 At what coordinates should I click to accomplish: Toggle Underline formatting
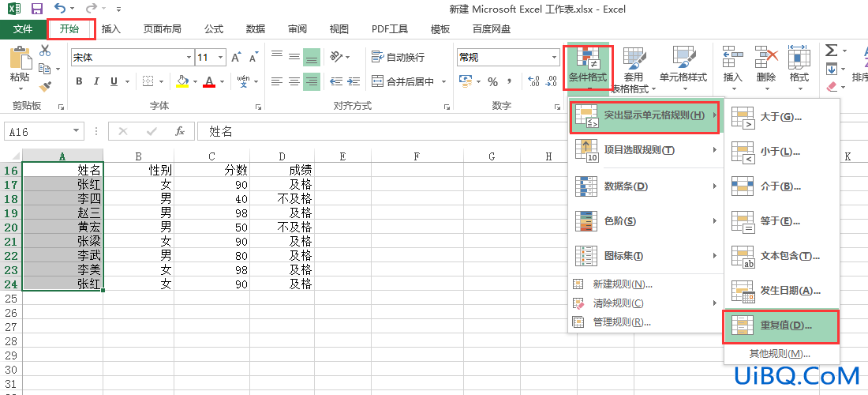tap(114, 81)
